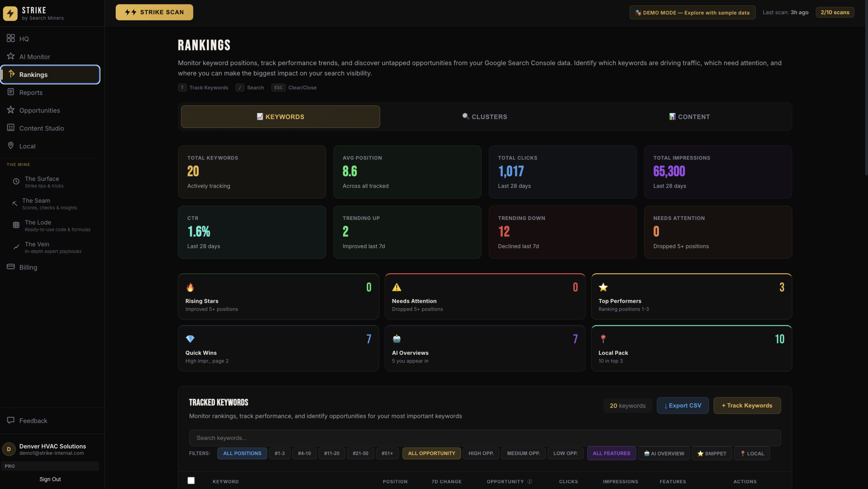The width and height of the screenshot is (868, 489).
Task: Select the All Opportunity filter
Action: 431,454
